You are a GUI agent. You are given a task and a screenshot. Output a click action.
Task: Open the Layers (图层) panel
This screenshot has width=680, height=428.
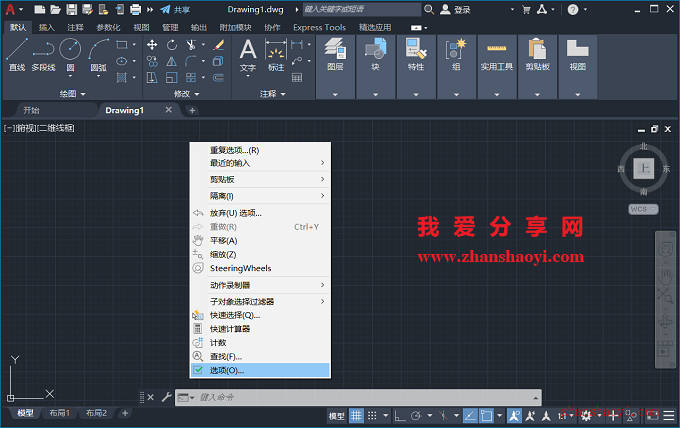coord(335,55)
